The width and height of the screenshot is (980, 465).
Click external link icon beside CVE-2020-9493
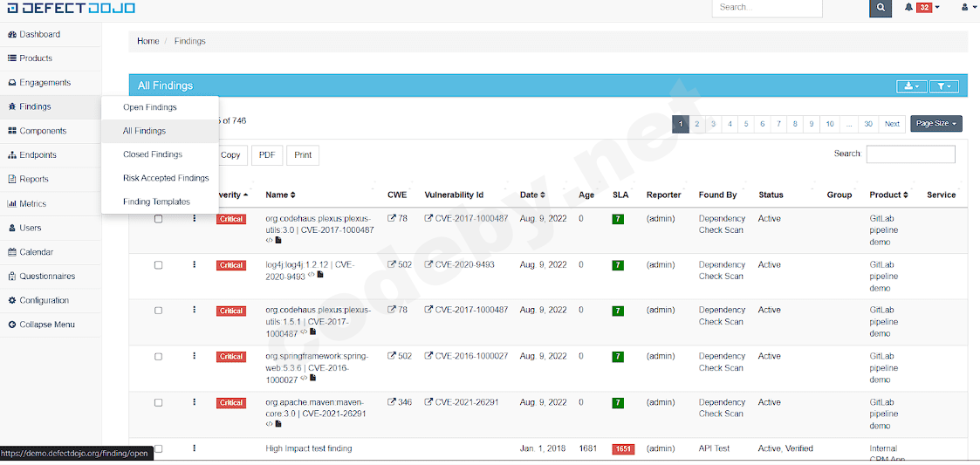tap(428, 264)
